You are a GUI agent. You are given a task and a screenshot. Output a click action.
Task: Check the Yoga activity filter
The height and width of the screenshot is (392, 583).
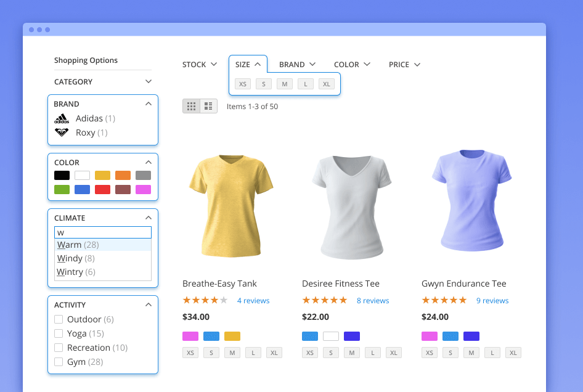pos(59,333)
